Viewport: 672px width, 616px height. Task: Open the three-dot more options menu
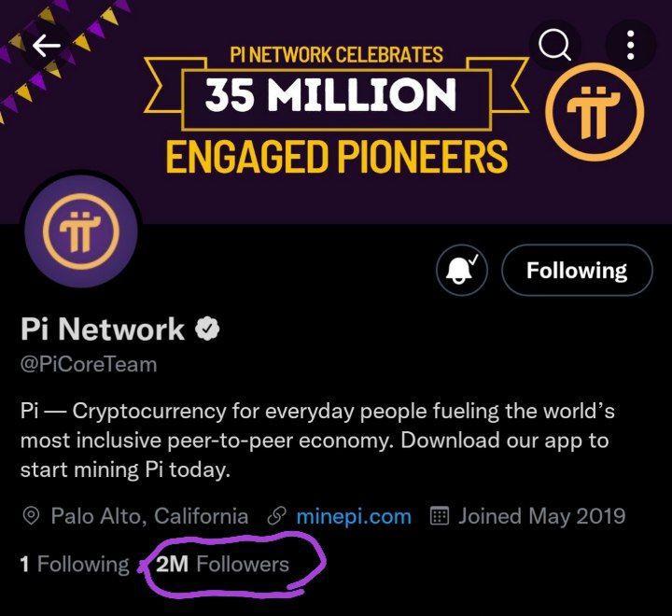pyautogui.click(x=631, y=45)
